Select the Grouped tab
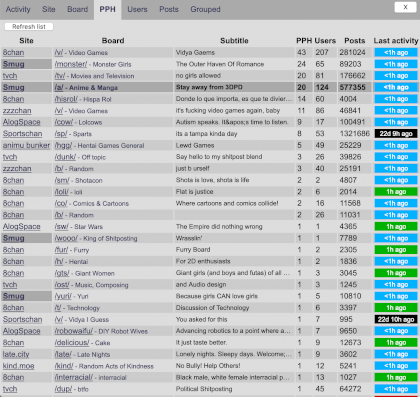Screen dimensions: 420x397 point(205,9)
